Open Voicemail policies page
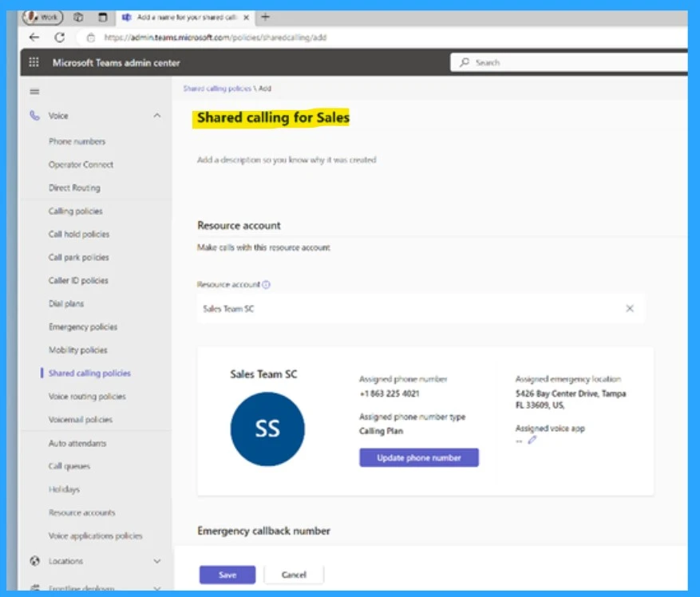 [x=81, y=420]
